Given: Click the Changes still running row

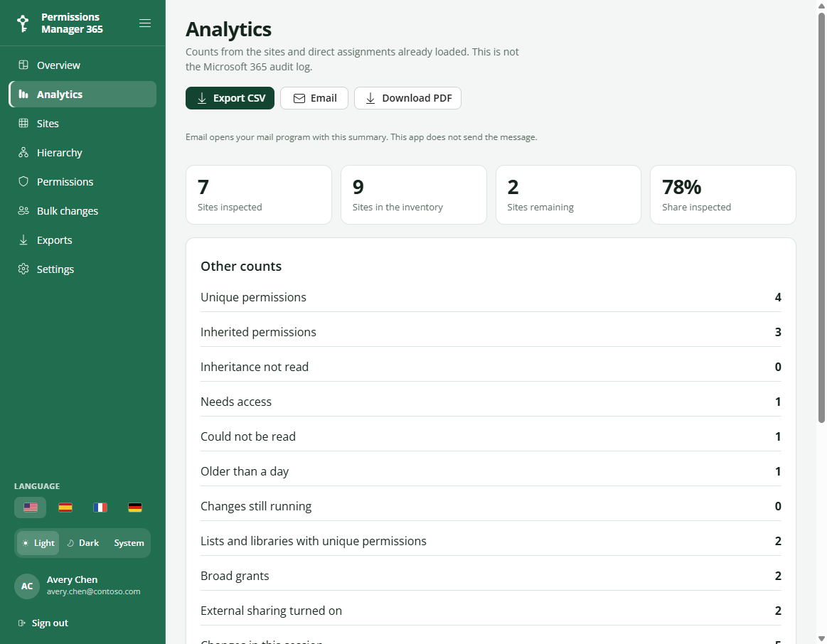Looking at the screenshot, I should (x=491, y=506).
